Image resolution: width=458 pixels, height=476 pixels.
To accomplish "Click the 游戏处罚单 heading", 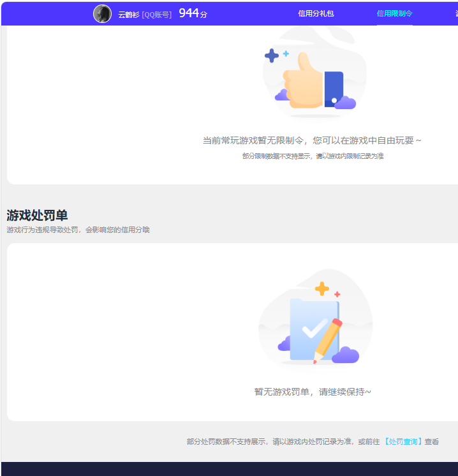I will (37, 215).
